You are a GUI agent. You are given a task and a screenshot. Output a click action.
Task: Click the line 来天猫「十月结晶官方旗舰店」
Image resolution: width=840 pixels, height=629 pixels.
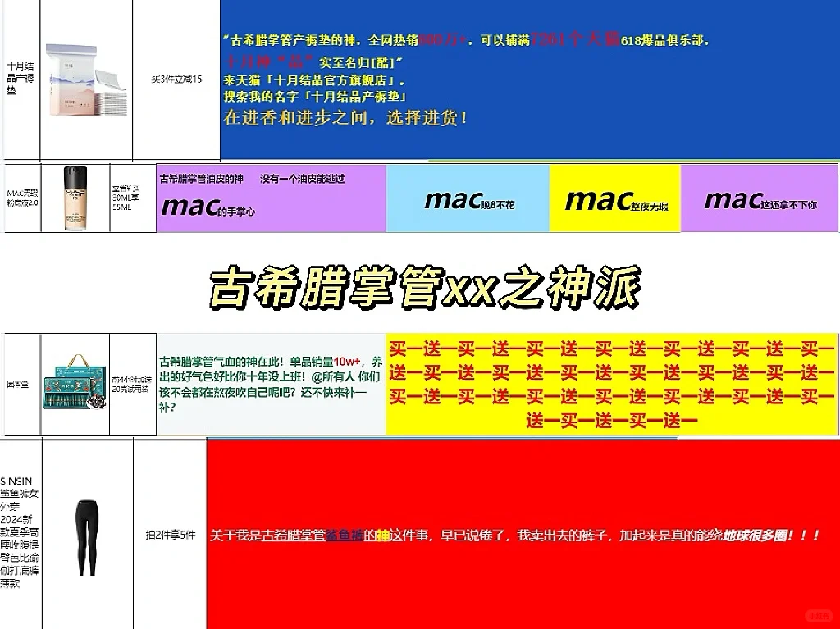pos(314,80)
